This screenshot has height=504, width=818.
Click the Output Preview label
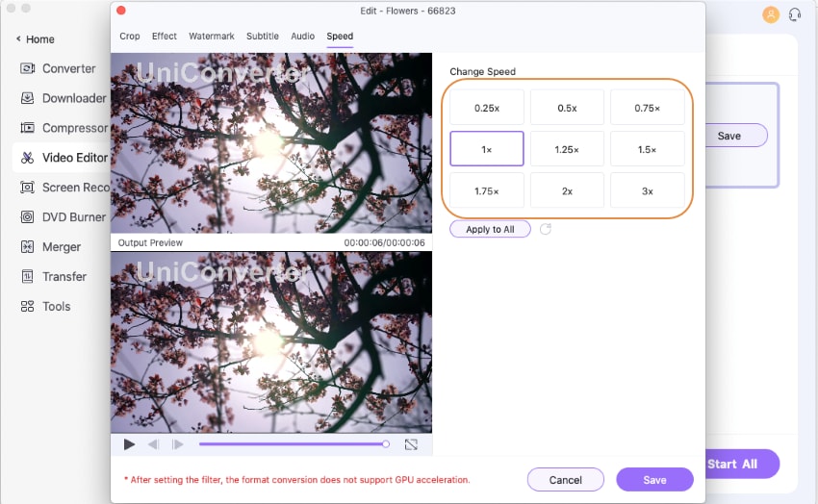click(150, 242)
